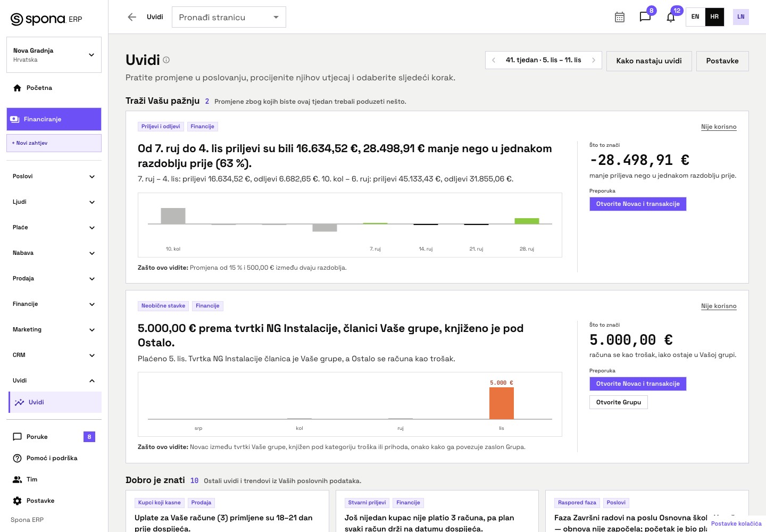Expand the Ljudi menu section
766x532 pixels.
(x=54, y=202)
